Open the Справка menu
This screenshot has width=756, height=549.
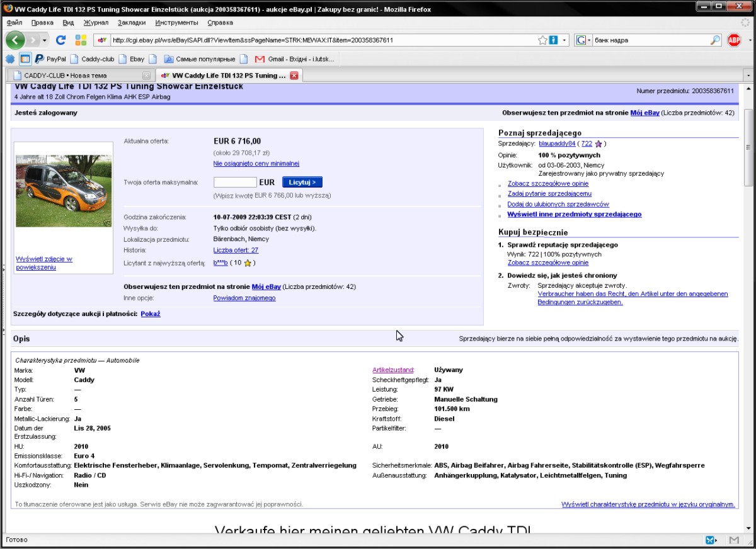click(x=220, y=23)
